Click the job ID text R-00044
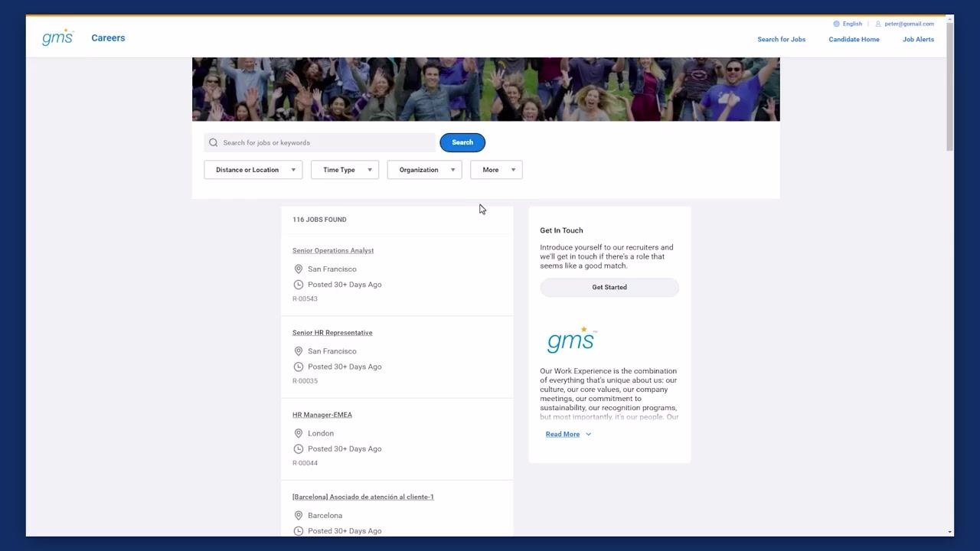 305,463
